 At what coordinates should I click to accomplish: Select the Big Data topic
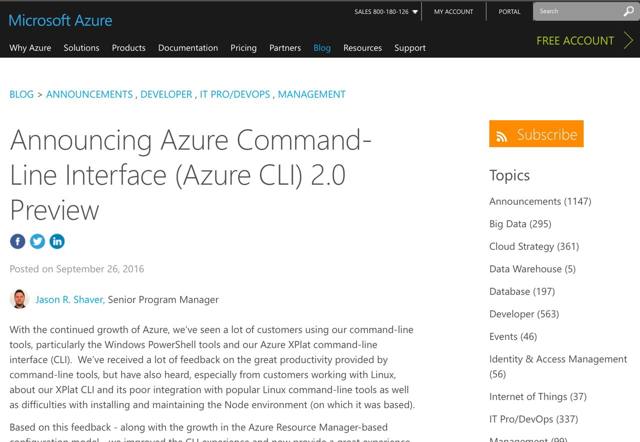[520, 224]
